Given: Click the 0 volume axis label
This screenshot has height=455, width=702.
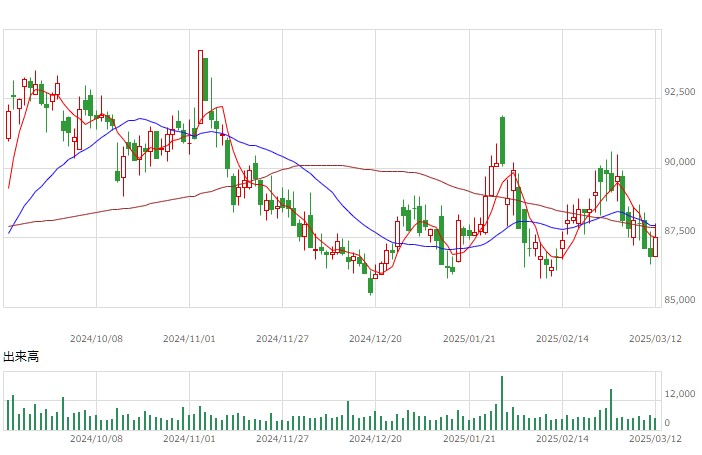Looking at the screenshot, I should tap(667, 422).
